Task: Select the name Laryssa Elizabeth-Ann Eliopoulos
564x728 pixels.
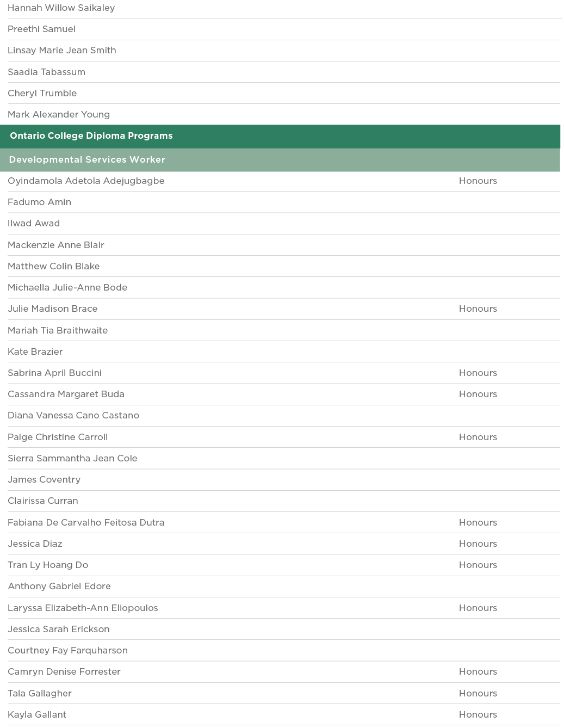Action: point(83,608)
